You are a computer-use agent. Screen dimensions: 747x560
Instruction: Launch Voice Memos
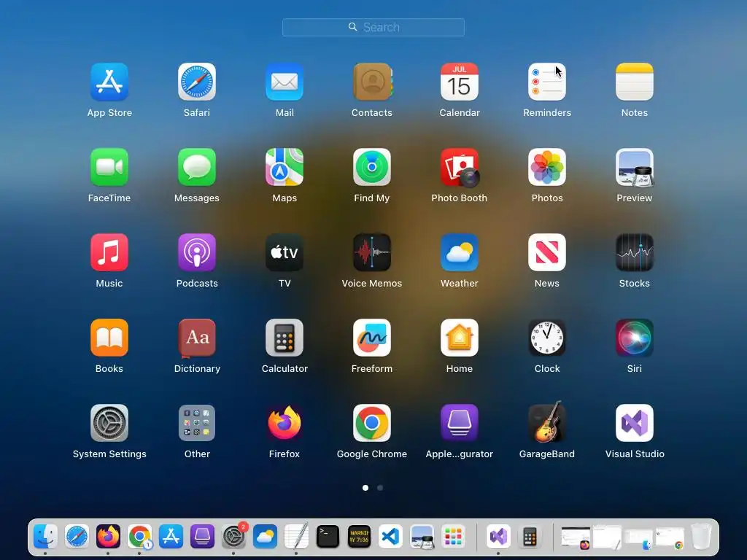point(372,252)
